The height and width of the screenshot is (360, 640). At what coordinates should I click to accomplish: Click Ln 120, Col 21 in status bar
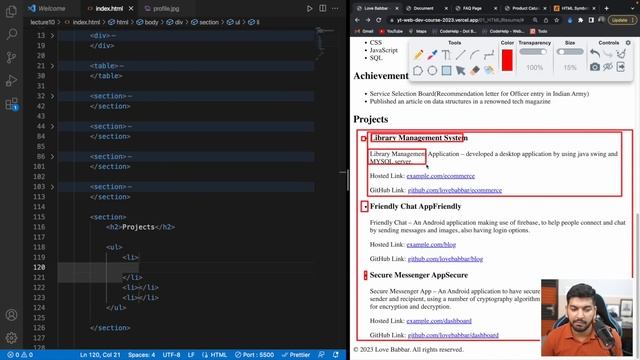[x=100, y=355]
